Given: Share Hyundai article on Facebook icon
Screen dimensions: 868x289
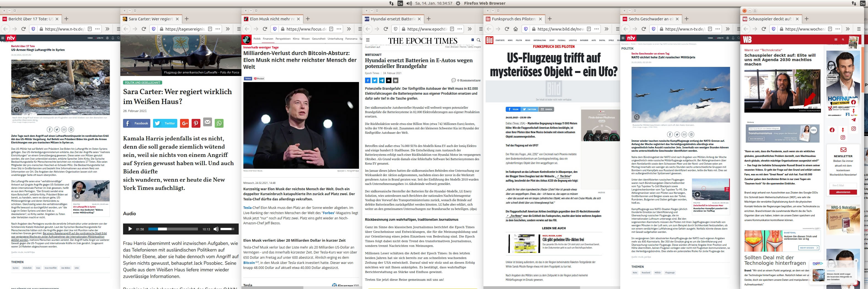Looking at the screenshot, I should pyautogui.click(x=368, y=80).
